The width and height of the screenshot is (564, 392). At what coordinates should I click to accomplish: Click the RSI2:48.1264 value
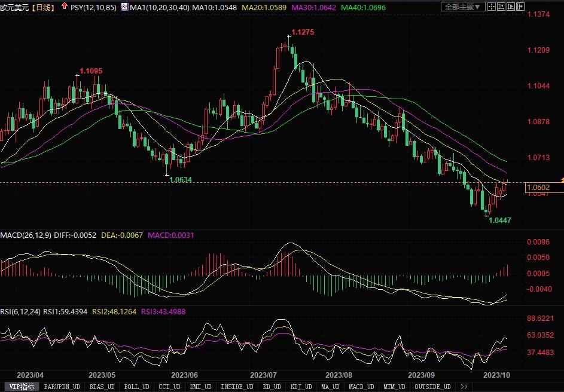point(114,311)
